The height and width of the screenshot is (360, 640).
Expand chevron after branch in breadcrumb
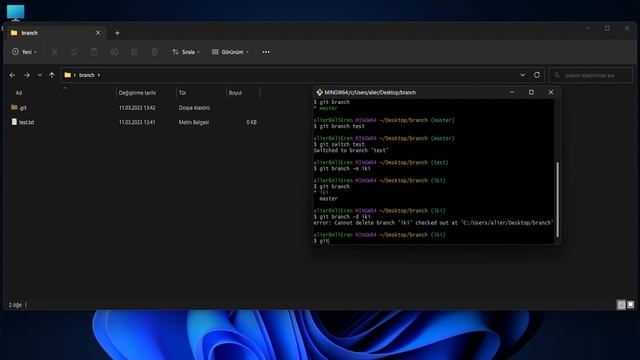pyautogui.click(x=99, y=75)
